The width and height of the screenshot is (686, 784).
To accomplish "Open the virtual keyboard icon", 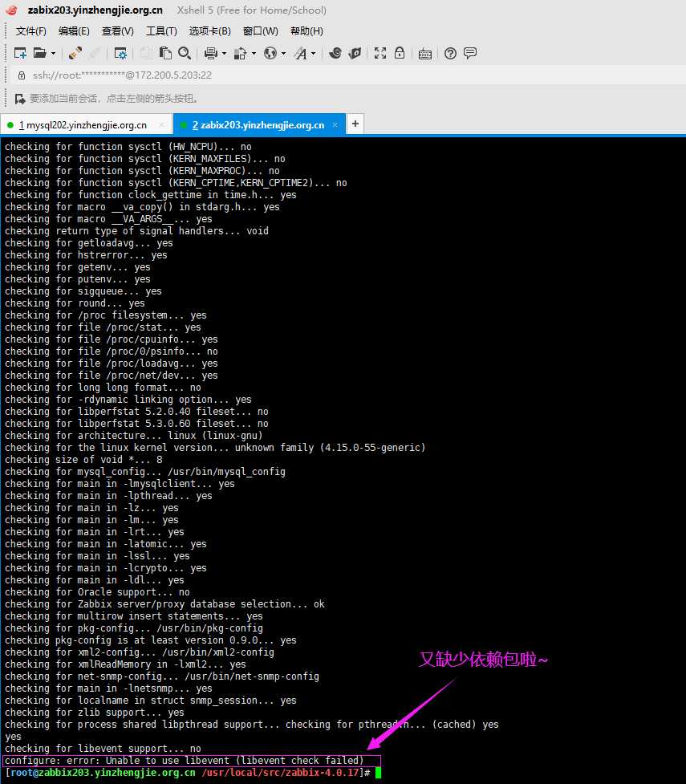I will click(x=425, y=54).
